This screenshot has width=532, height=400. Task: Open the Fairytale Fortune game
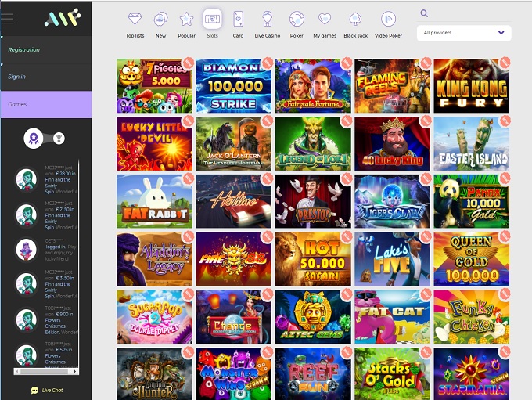[x=313, y=85]
